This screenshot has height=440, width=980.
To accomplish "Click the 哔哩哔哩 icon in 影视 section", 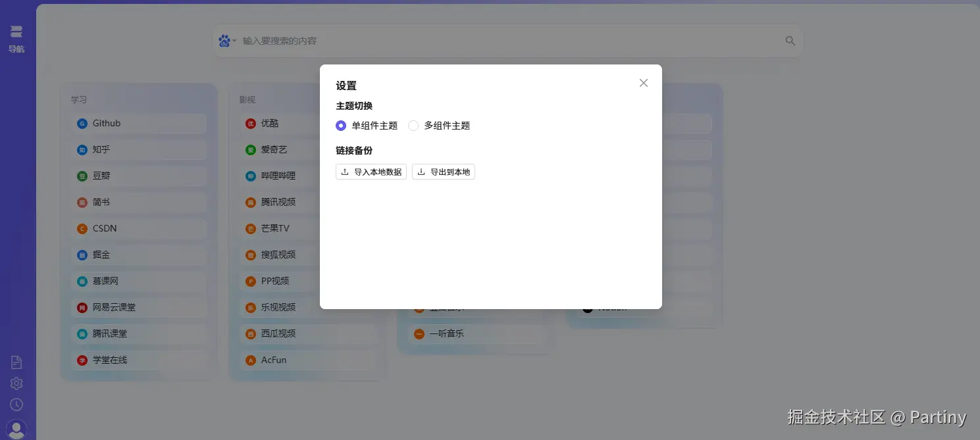I will tap(251, 176).
